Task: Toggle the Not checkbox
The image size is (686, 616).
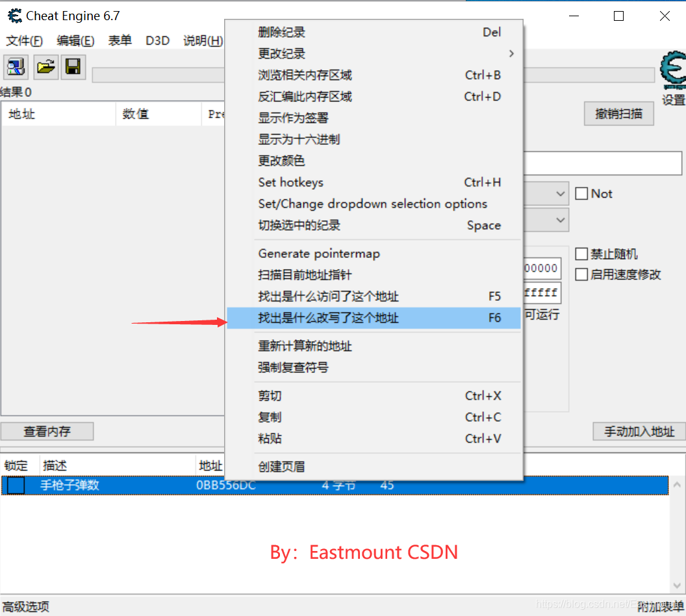Action: pyautogui.click(x=581, y=194)
